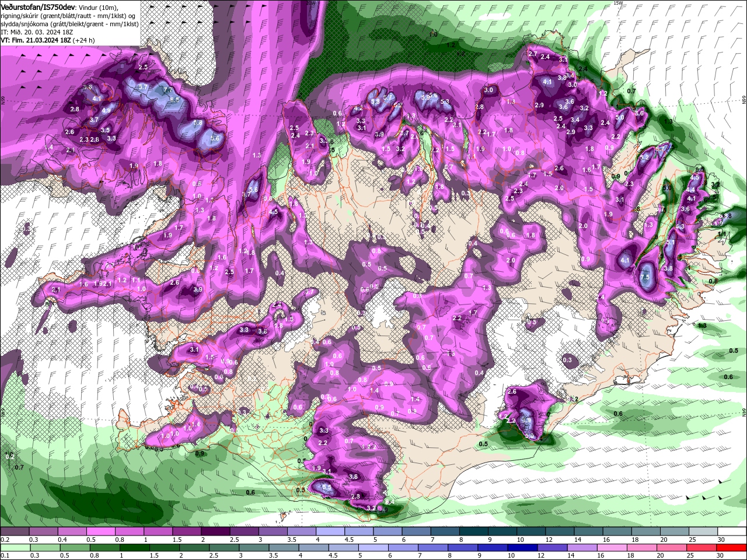
Task: Select the dark mauve 0.2 snow legend swatch
Action: coord(15,531)
